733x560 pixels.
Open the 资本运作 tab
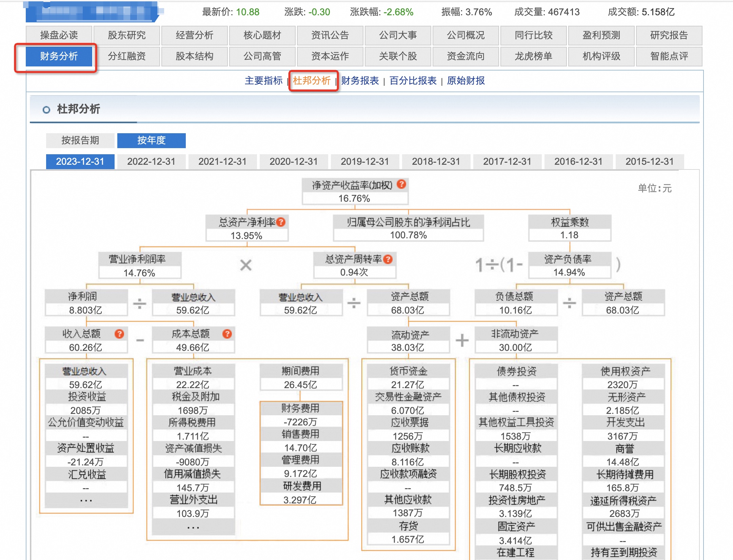pyautogui.click(x=330, y=56)
